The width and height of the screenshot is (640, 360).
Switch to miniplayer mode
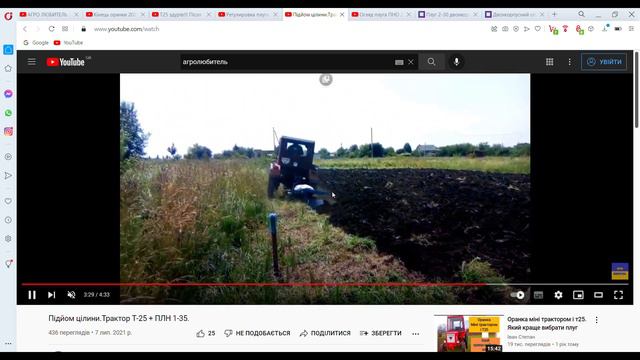(578, 295)
